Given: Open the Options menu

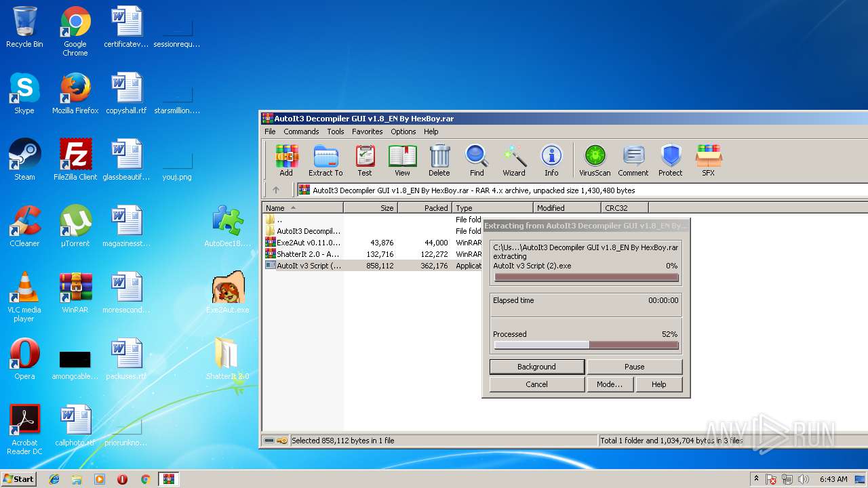Looking at the screenshot, I should pos(403,131).
